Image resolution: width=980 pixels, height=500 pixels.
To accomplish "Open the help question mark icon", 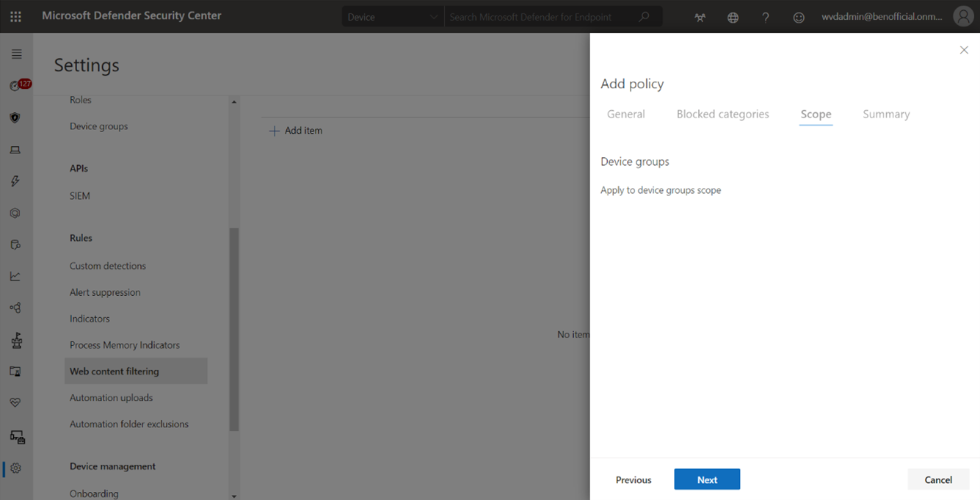I will tap(766, 18).
